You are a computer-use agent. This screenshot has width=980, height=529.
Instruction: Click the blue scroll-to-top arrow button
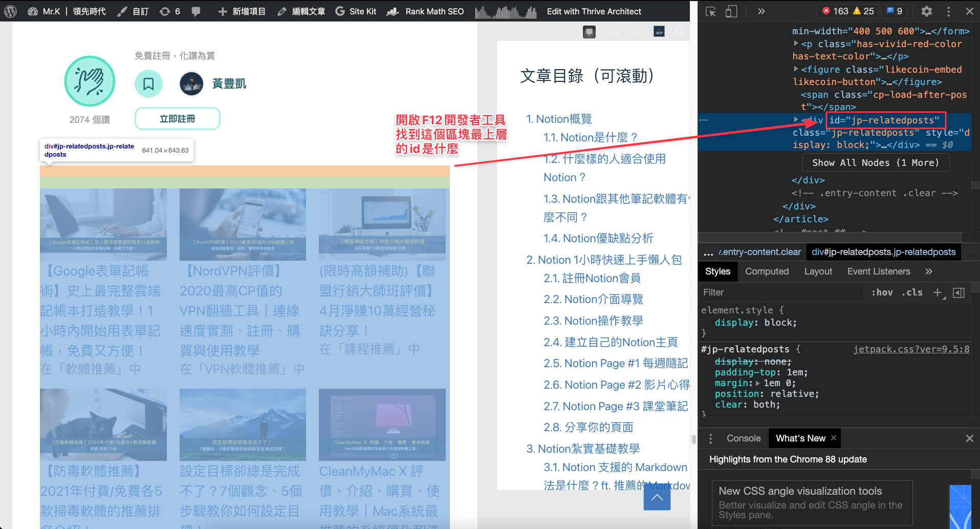657,497
